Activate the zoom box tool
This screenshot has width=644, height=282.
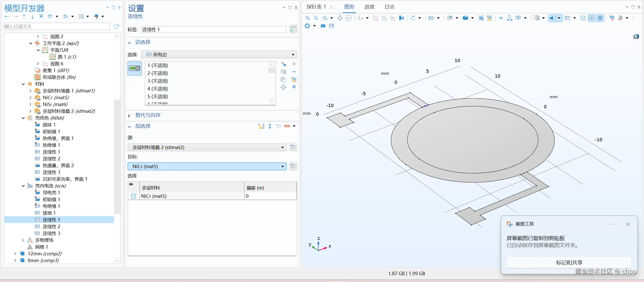tap(325, 18)
